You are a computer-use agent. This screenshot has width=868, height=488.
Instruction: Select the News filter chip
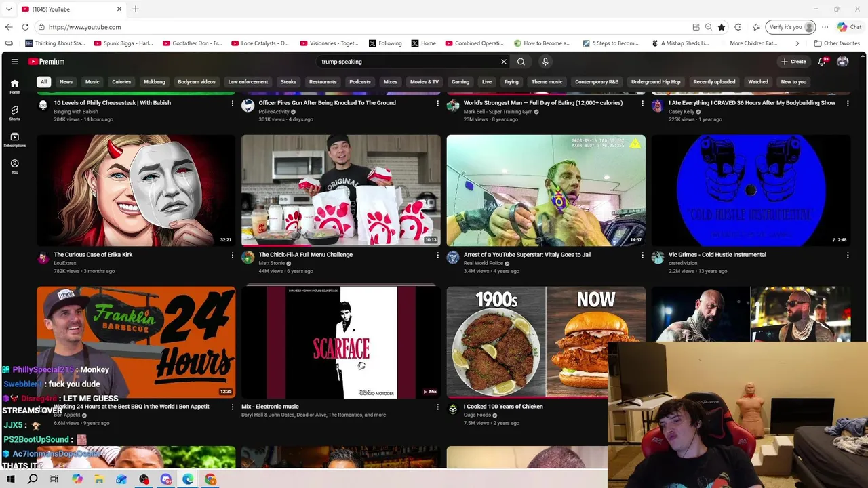pyautogui.click(x=66, y=82)
